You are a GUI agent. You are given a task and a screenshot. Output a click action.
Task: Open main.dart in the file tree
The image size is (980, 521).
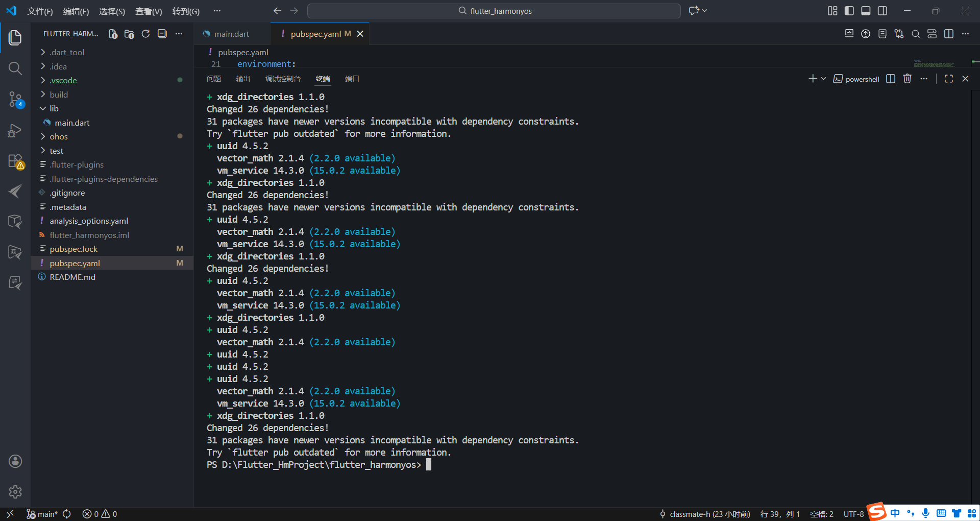coord(112,123)
